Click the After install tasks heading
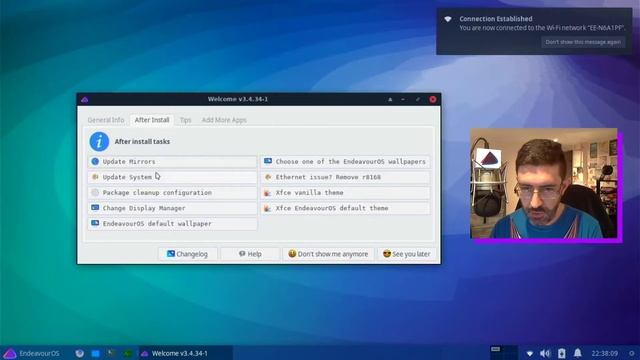 [x=142, y=142]
